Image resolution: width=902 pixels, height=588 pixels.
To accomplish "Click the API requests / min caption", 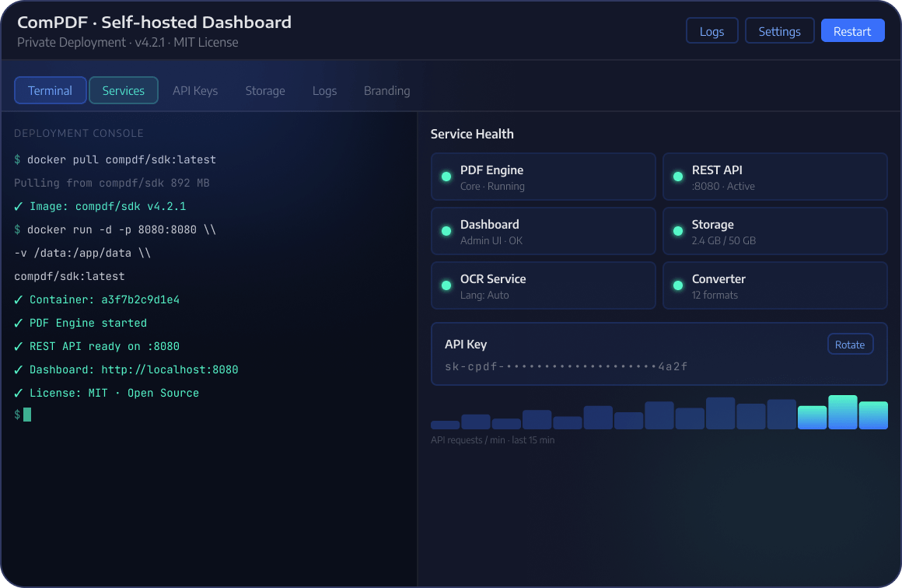I will 492,439.
